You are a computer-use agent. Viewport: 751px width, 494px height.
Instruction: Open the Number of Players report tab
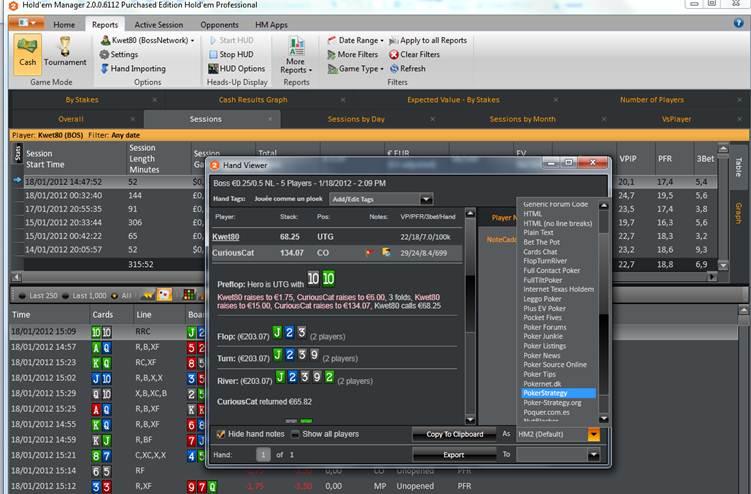(x=652, y=100)
